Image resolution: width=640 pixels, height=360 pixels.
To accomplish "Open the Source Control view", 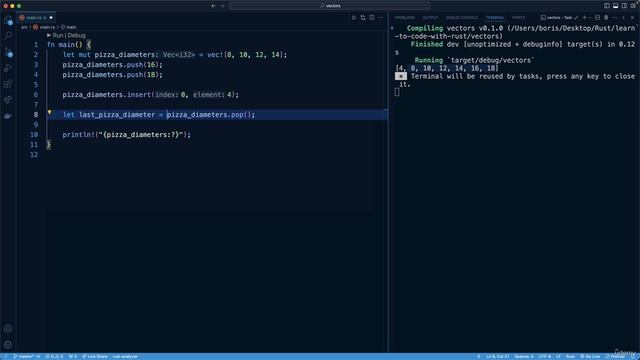I will pyautogui.click(x=8, y=52).
